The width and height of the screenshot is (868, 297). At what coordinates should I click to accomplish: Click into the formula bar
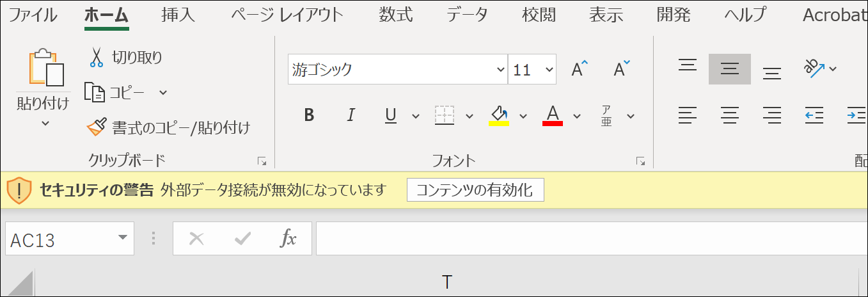pyautogui.click(x=592, y=239)
